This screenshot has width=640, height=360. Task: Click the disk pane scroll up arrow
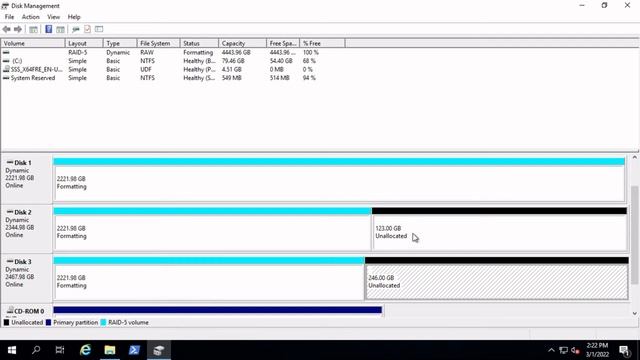click(635, 158)
